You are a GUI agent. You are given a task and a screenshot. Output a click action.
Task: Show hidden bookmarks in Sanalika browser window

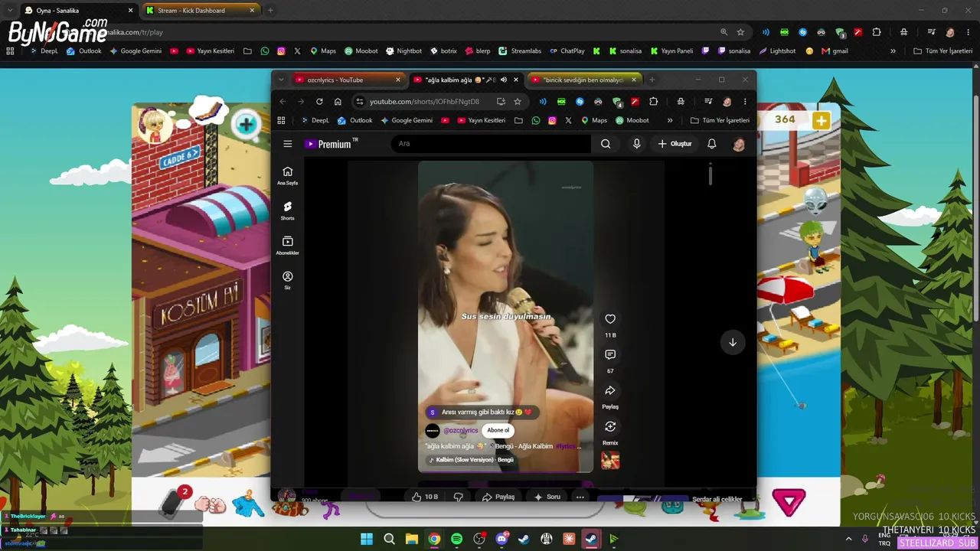pos(893,51)
